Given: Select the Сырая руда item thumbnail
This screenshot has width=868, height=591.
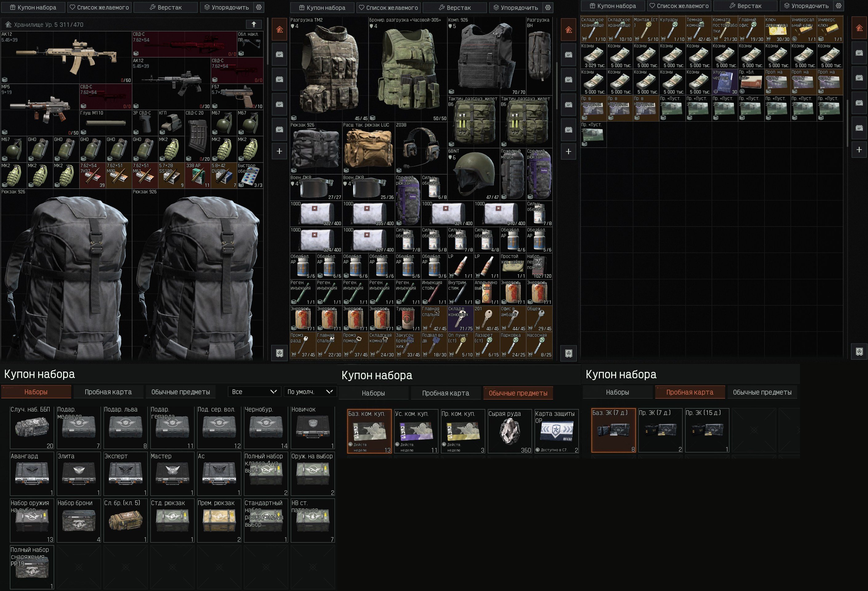Looking at the screenshot, I should click(510, 432).
